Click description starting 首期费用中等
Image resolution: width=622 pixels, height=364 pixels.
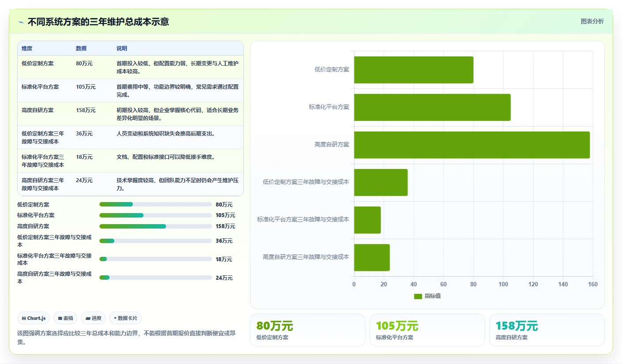coord(178,91)
